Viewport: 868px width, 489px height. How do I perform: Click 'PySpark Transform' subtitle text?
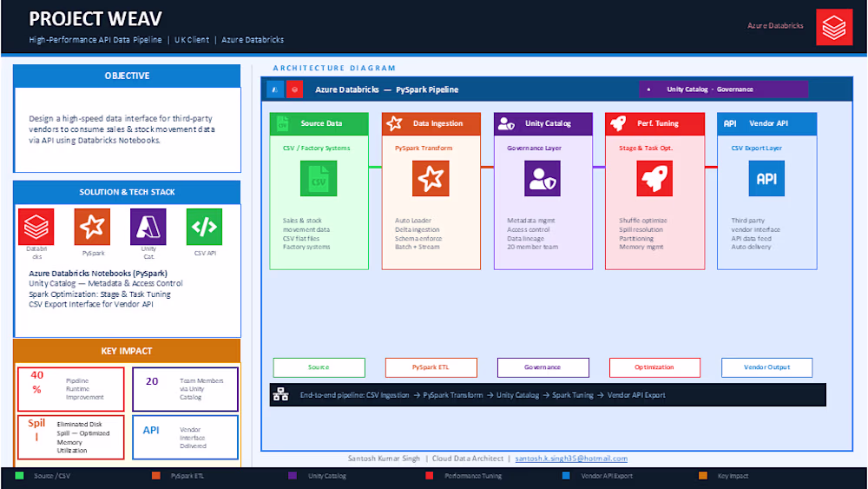(424, 148)
